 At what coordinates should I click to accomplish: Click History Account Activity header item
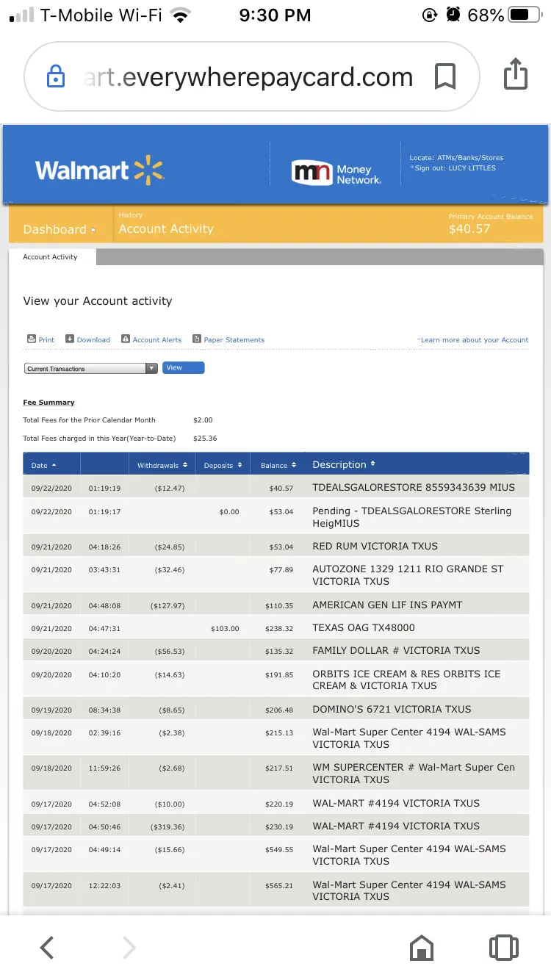[166, 223]
